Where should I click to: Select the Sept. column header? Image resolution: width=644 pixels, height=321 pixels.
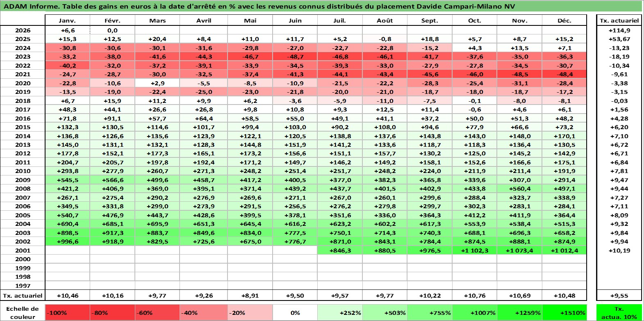430,20
